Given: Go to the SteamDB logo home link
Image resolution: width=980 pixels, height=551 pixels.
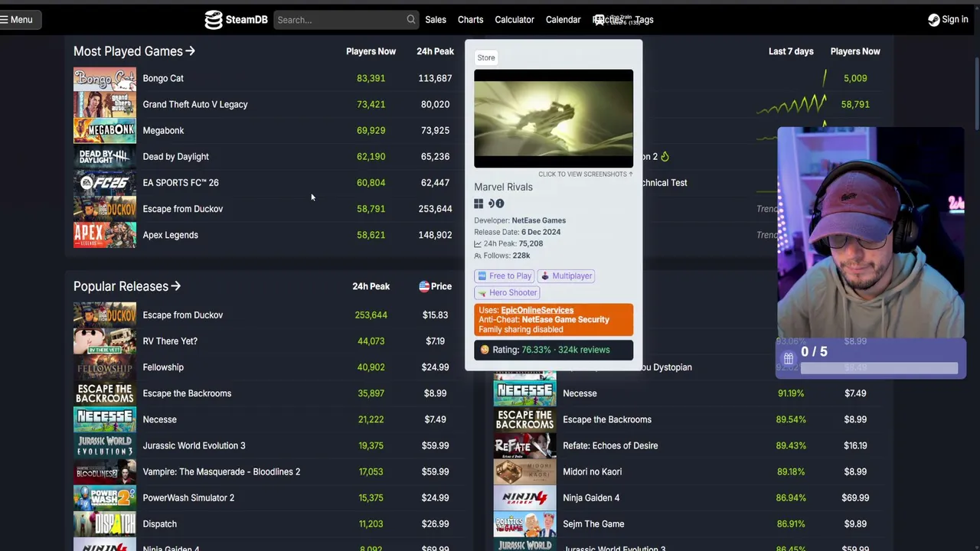Looking at the screenshot, I should (236, 20).
